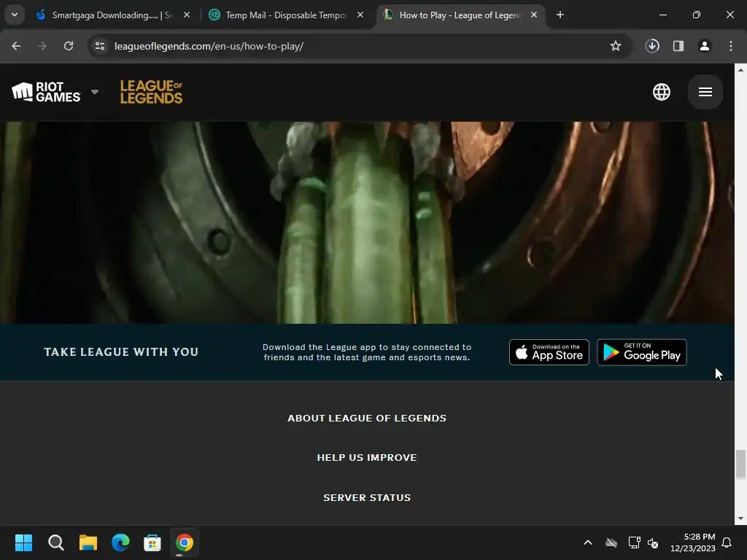Open a new browser tab
747x560 pixels.
560,15
